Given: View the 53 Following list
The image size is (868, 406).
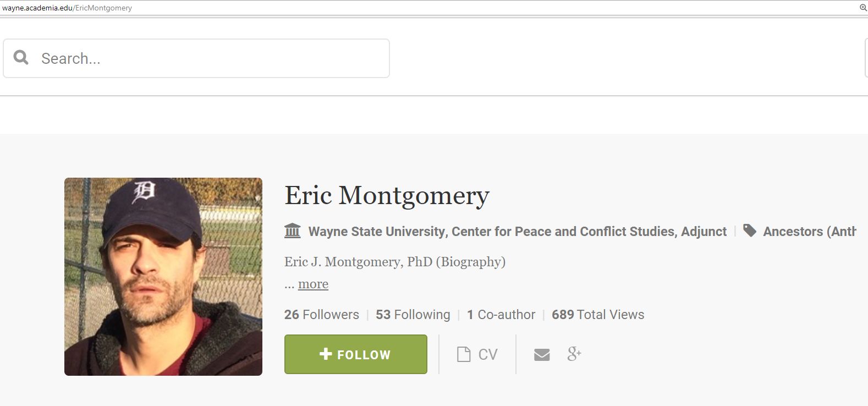Looking at the screenshot, I should [413, 314].
